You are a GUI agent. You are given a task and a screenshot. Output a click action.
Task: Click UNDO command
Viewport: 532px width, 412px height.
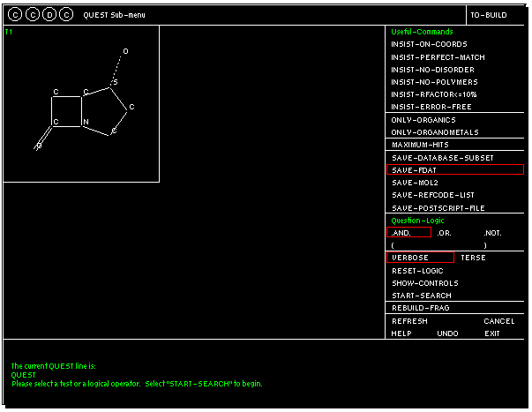click(x=447, y=333)
